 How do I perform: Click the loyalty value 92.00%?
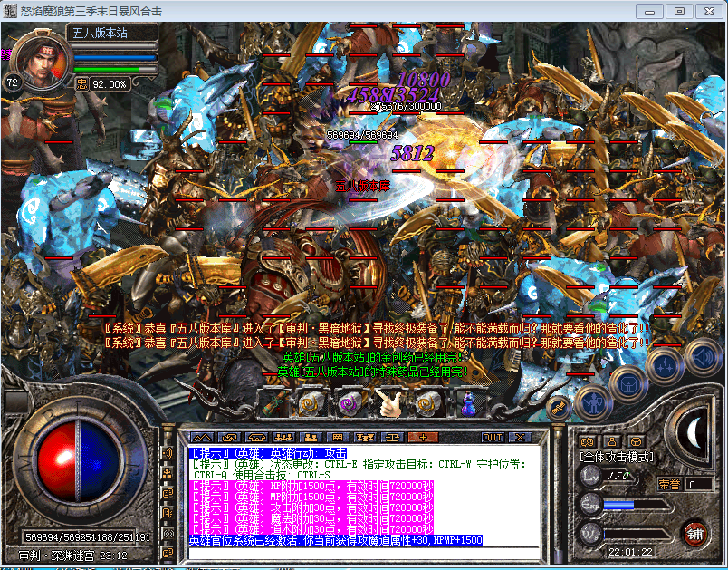click(x=110, y=84)
